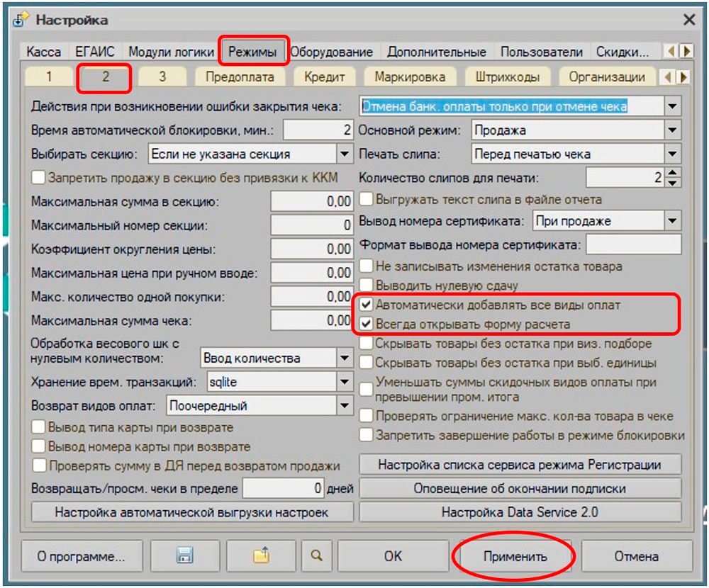The height and width of the screenshot is (588, 709).
Task: Click the Максимальная сумма чека field
Action: pyautogui.click(x=312, y=321)
